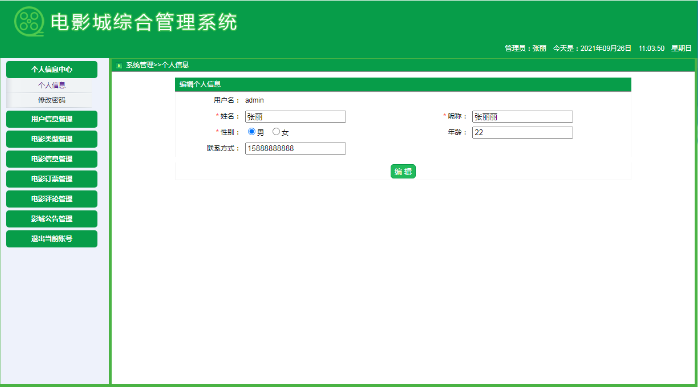Select the 女 gender radio button
Image resolution: width=698 pixels, height=387 pixels.
point(276,131)
